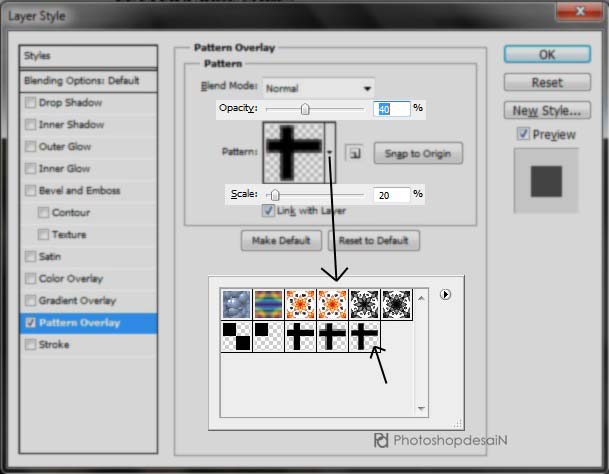Click the create new preset from pattern icon

click(354, 153)
